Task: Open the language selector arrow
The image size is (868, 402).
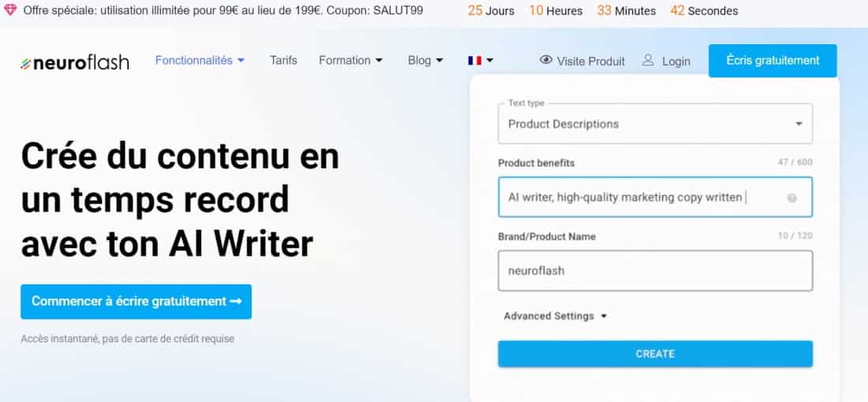Action: [x=489, y=60]
